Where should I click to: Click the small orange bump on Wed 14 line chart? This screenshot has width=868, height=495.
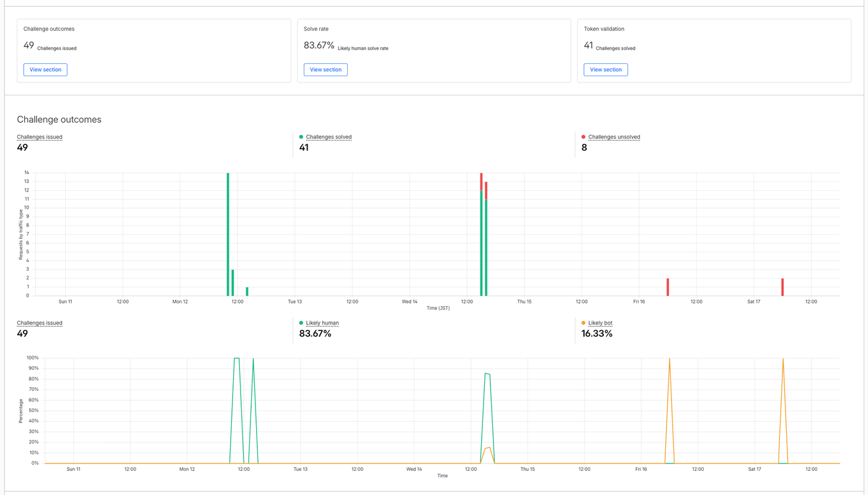488,448
